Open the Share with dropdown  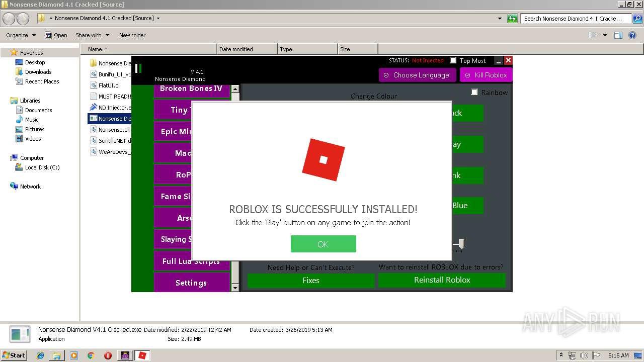(92, 35)
